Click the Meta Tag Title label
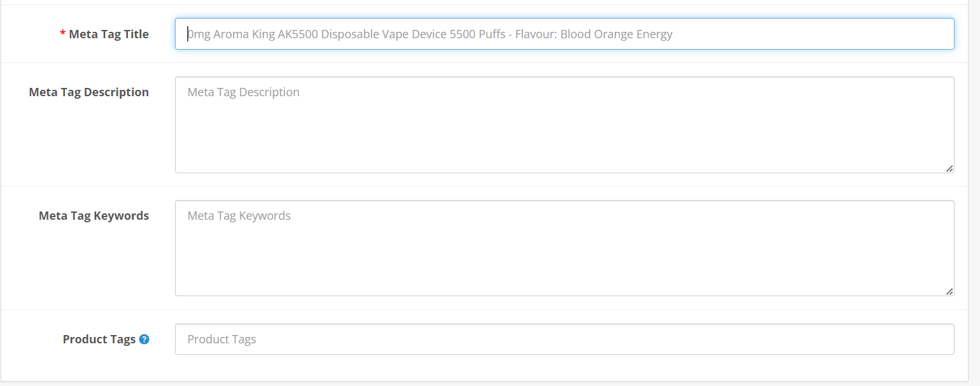The image size is (980, 386). tap(108, 34)
